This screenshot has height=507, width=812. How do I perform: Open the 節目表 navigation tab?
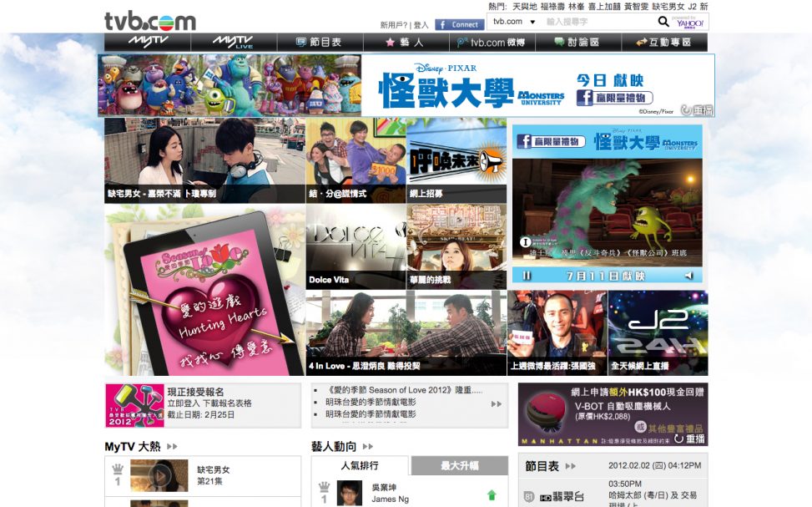pos(320,42)
